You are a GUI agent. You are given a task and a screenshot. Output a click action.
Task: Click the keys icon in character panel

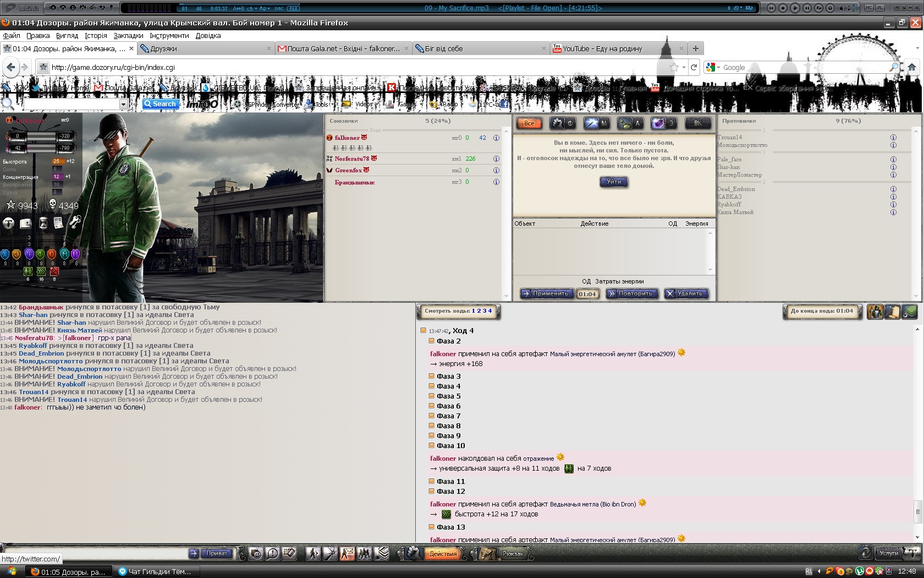pyautogui.click(x=75, y=222)
